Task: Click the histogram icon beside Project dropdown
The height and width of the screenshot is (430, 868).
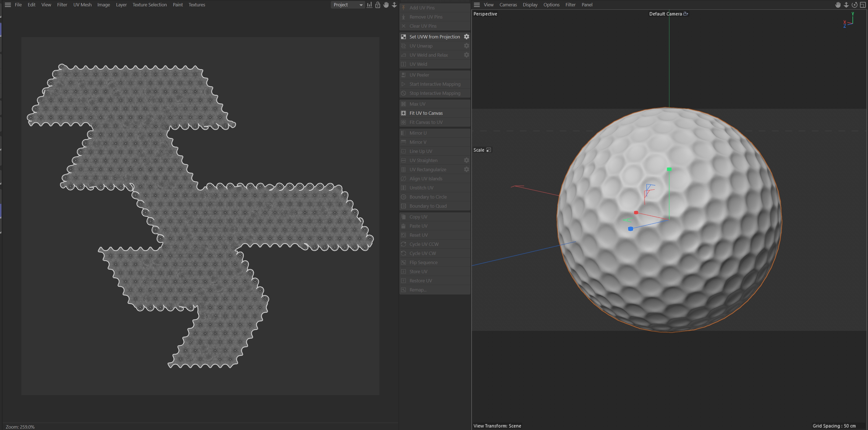Action: 370,5
